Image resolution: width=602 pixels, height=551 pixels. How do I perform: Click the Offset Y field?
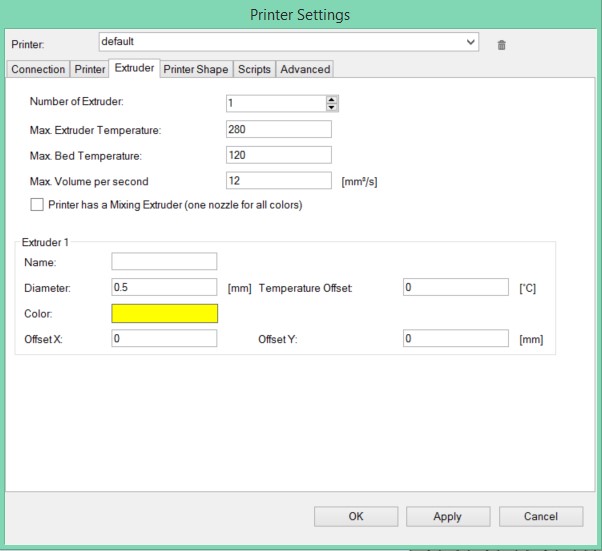click(x=456, y=338)
